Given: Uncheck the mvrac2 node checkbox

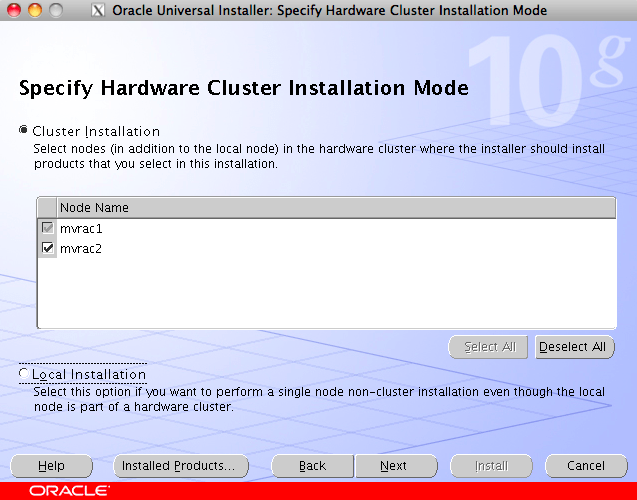Looking at the screenshot, I should point(47,248).
